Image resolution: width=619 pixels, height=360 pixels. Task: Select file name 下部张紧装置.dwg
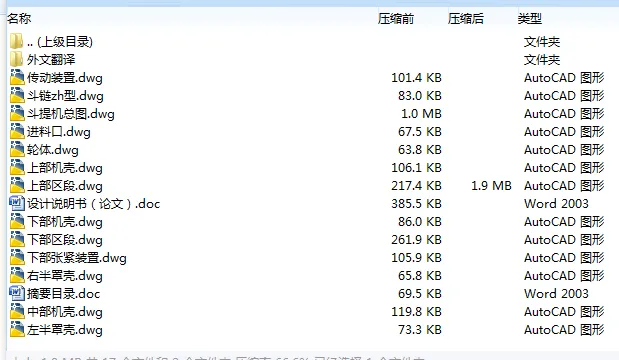point(77,258)
